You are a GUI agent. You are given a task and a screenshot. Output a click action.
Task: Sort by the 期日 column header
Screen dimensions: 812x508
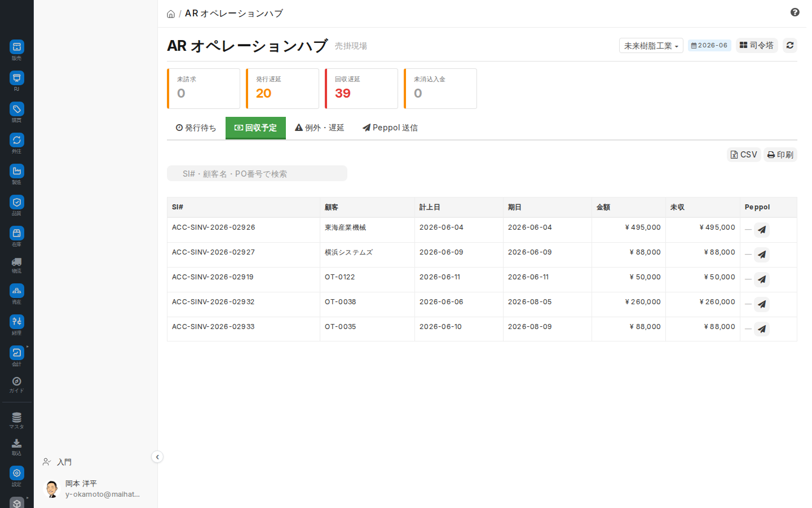pyautogui.click(x=548, y=207)
